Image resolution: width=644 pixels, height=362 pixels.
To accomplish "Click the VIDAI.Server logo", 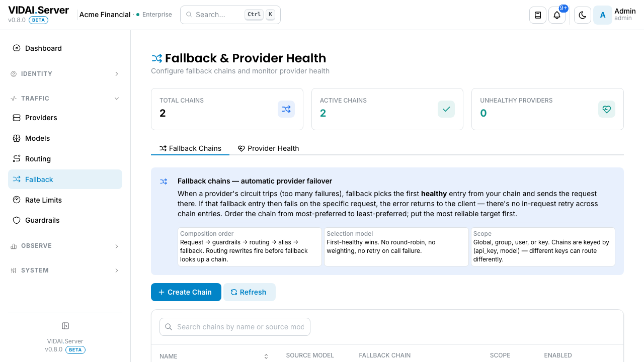I will tap(38, 10).
